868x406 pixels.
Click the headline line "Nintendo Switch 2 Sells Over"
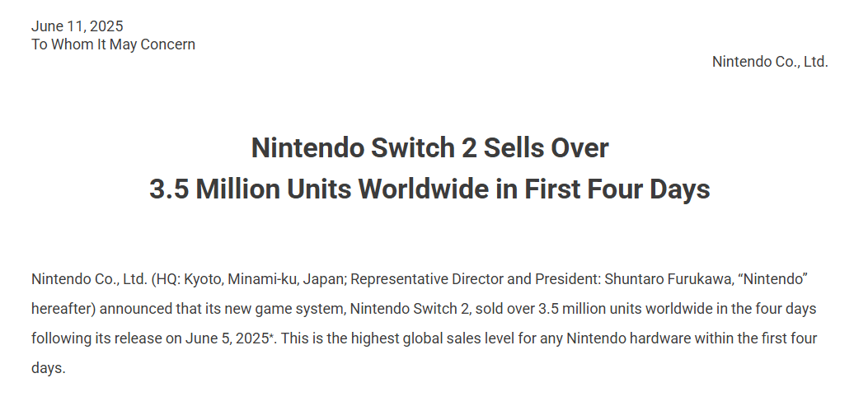point(429,148)
